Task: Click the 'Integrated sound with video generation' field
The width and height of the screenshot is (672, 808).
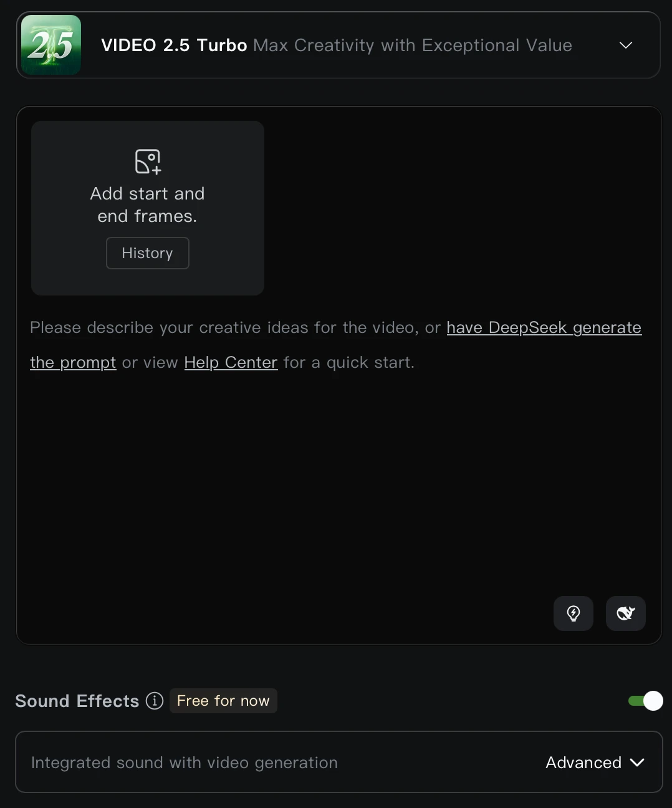Action: pos(338,762)
